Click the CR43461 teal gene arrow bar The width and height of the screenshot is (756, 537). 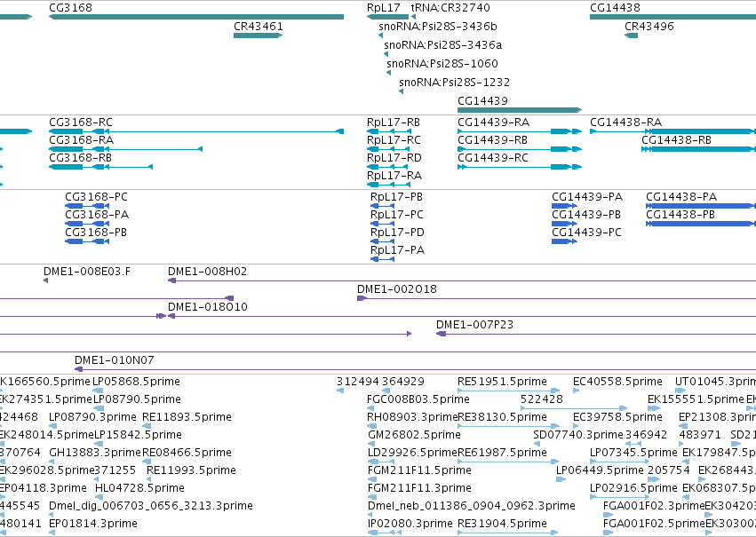[x=258, y=36]
